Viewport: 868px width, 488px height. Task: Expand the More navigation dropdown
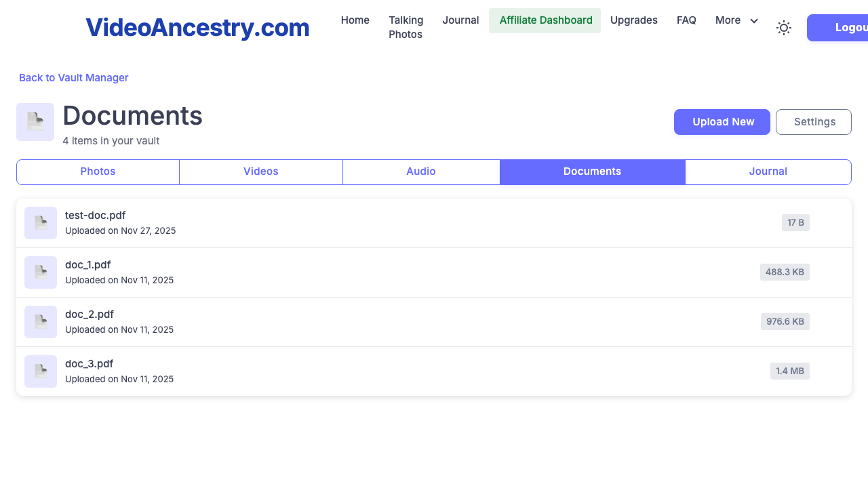(x=736, y=20)
